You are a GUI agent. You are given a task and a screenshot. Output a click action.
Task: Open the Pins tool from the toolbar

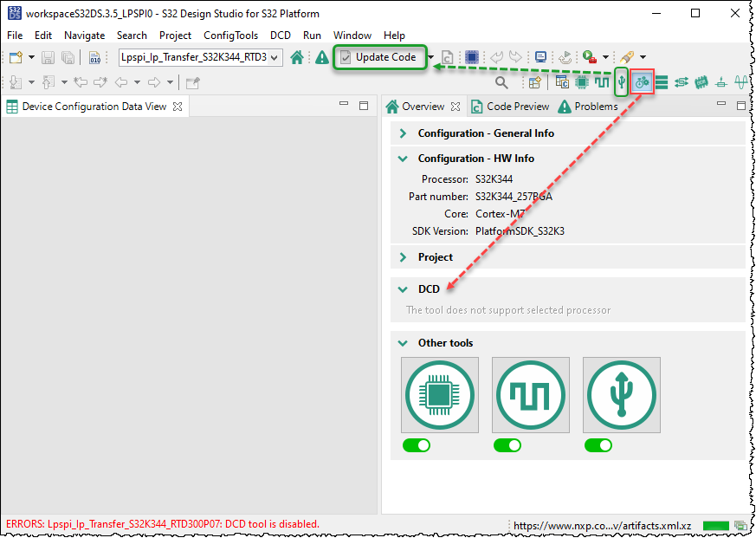tap(581, 81)
